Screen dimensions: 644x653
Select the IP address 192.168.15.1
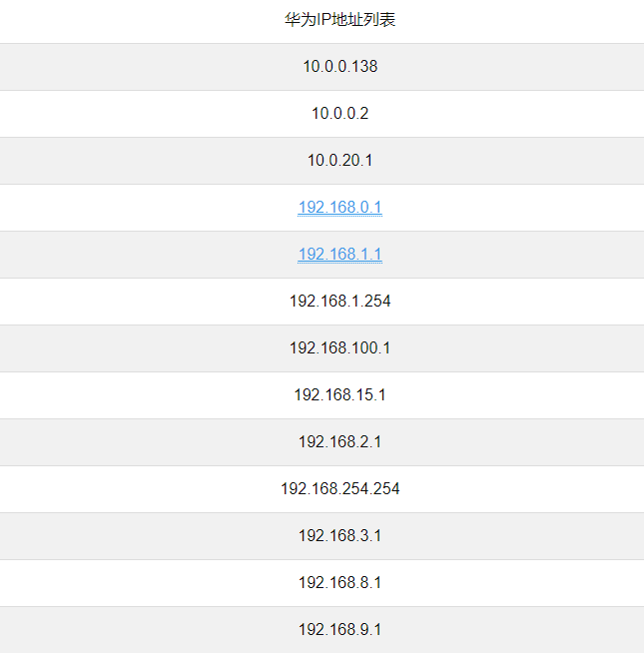point(339,395)
